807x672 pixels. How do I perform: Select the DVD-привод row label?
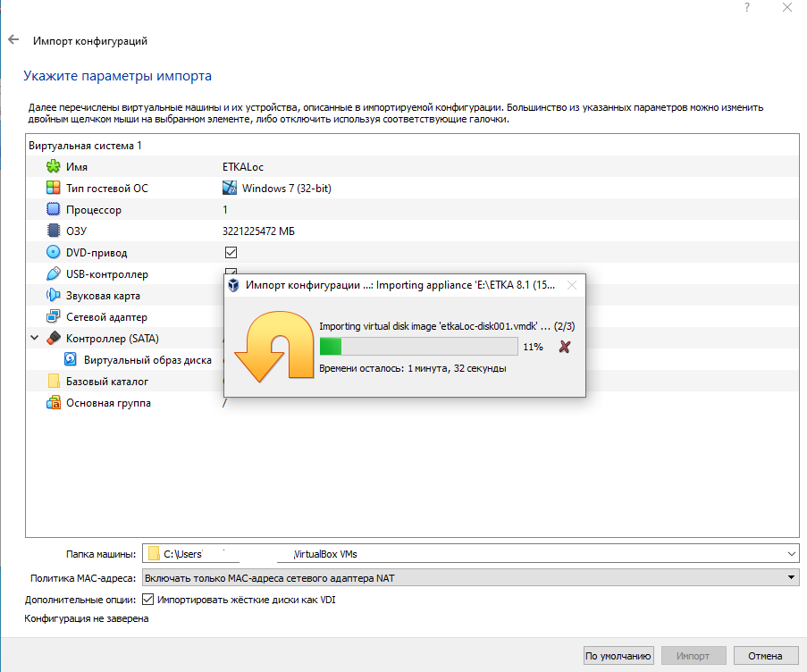point(97,253)
